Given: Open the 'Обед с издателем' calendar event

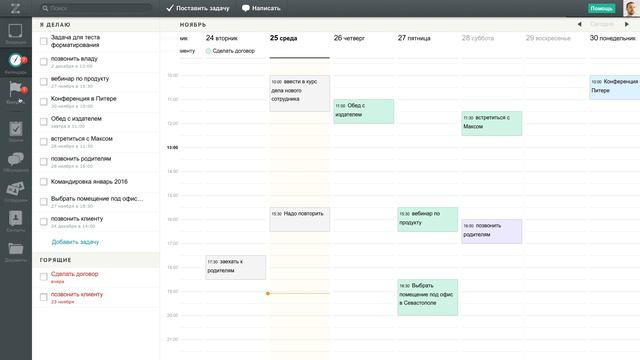Looking at the screenshot, I should tap(364, 111).
